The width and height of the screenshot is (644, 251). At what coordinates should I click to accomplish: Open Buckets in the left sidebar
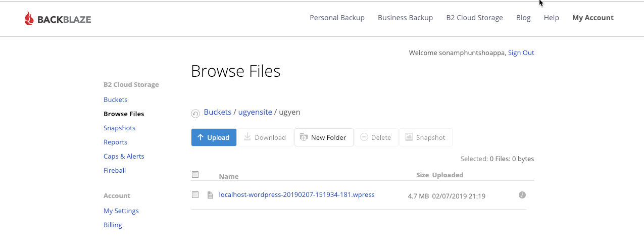point(115,99)
